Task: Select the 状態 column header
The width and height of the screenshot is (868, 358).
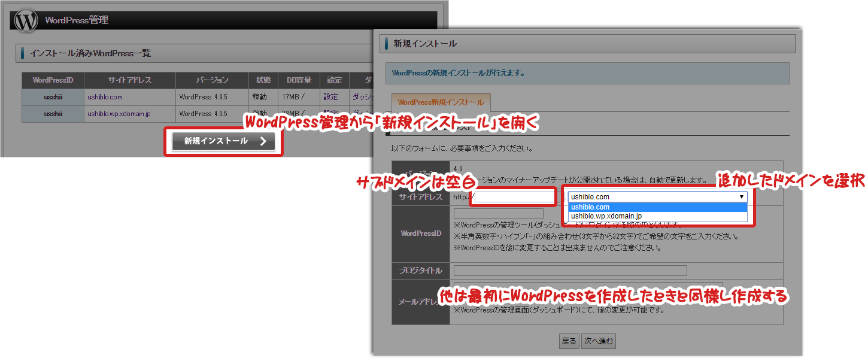Action: [x=263, y=80]
